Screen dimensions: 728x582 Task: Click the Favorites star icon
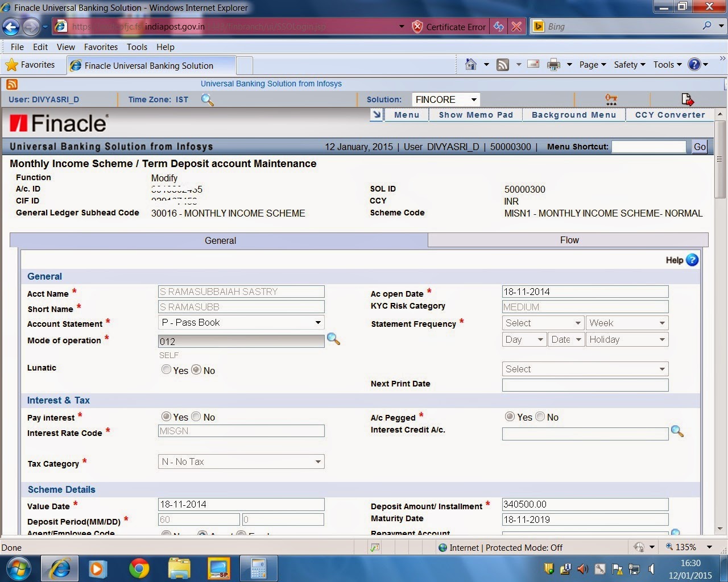(11, 65)
